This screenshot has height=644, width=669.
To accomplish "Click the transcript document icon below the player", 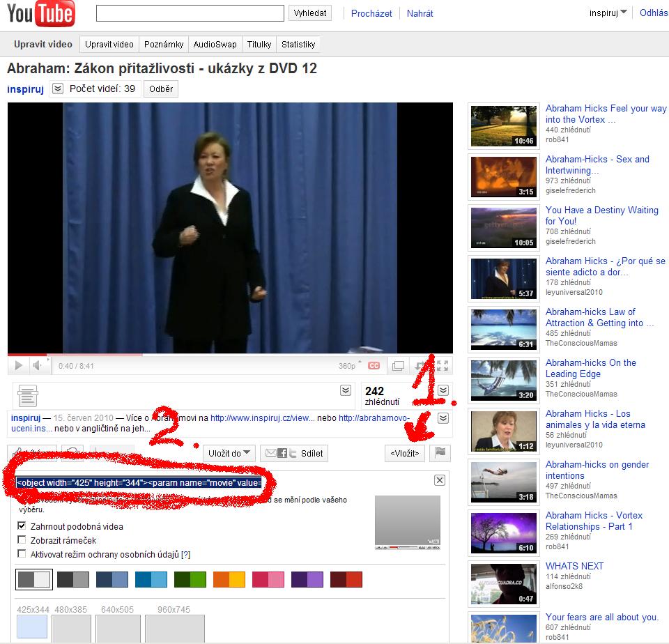I will 28,395.
